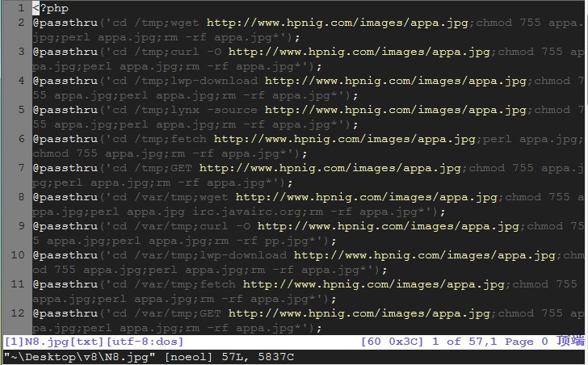The image size is (588, 365).
Task: Click "curl -O" on line 3
Action: coord(195,52)
